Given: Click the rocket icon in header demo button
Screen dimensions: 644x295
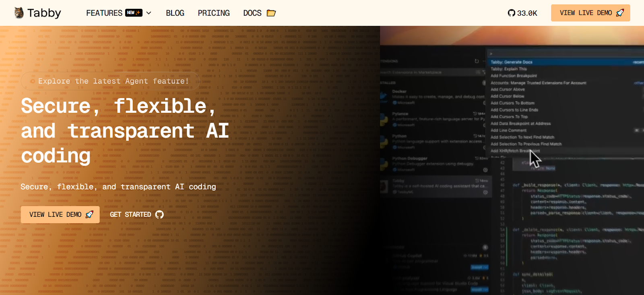Looking at the screenshot, I should click(620, 13).
